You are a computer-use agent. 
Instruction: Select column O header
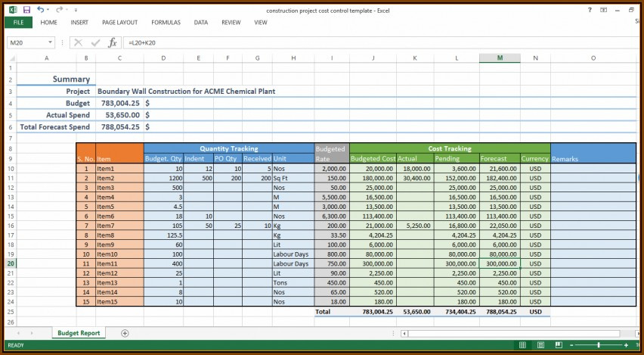(593, 58)
